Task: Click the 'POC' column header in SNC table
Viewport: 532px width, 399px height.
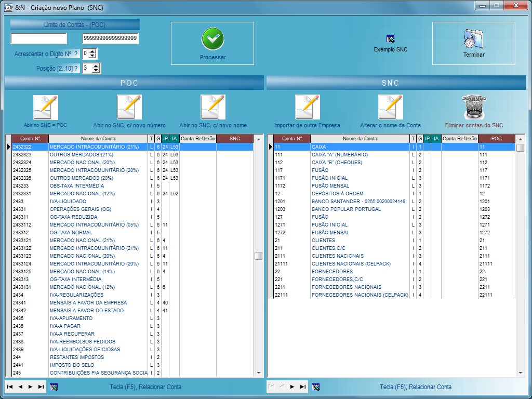Action: tap(497, 138)
